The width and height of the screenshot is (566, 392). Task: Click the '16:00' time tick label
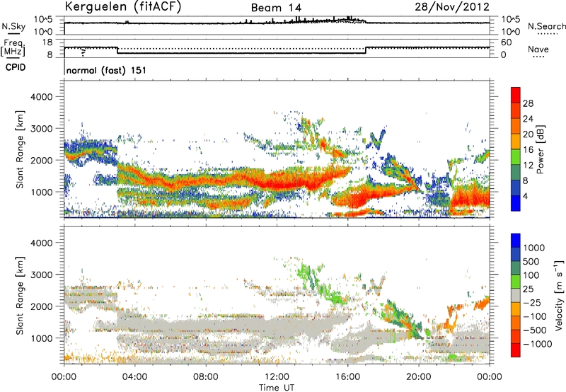coord(347,377)
